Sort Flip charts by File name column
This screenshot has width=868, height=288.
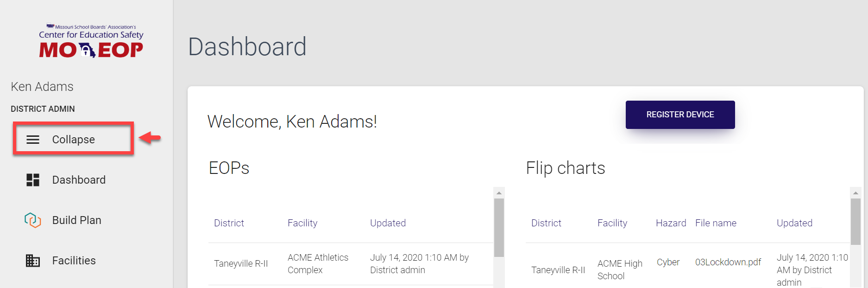(x=716, y=223)
